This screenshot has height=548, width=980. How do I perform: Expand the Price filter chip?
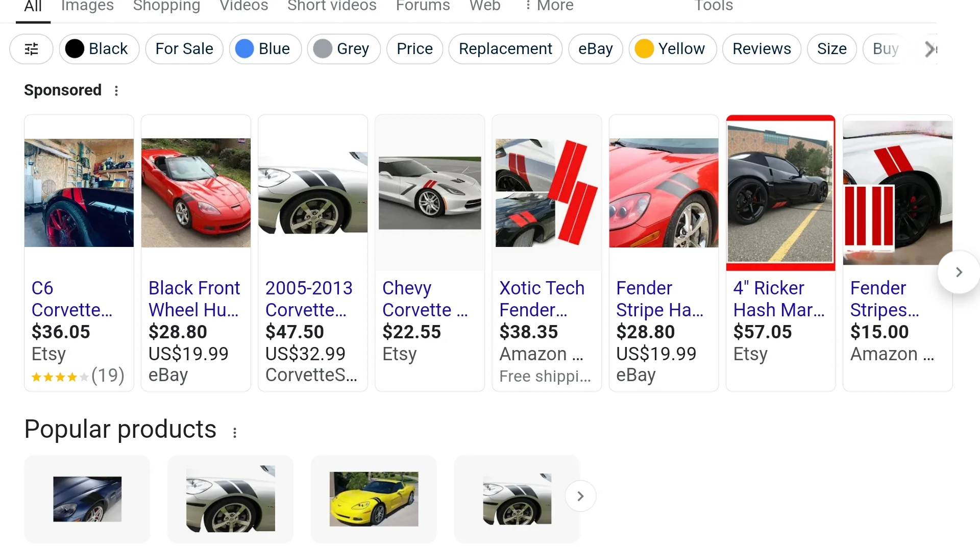(414, 49)
